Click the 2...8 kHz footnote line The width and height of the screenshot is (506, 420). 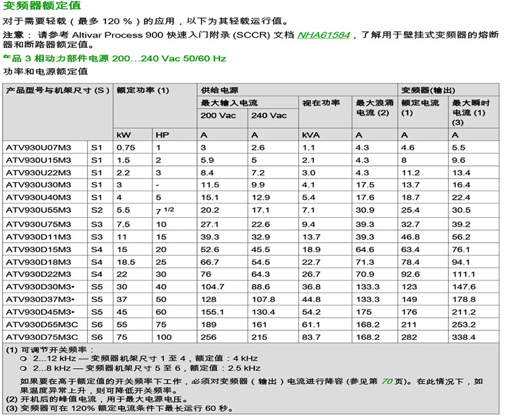click(140, 368)
